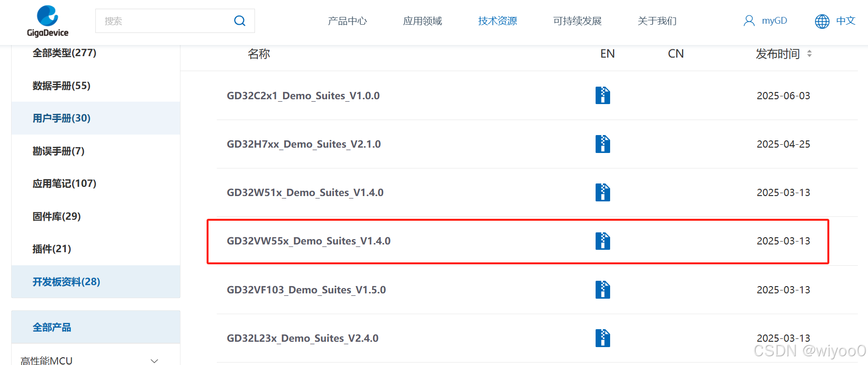Click the search magnifier icon
Image resolution: width=868 pixels, height=365 pixels.
coord(239,21)
